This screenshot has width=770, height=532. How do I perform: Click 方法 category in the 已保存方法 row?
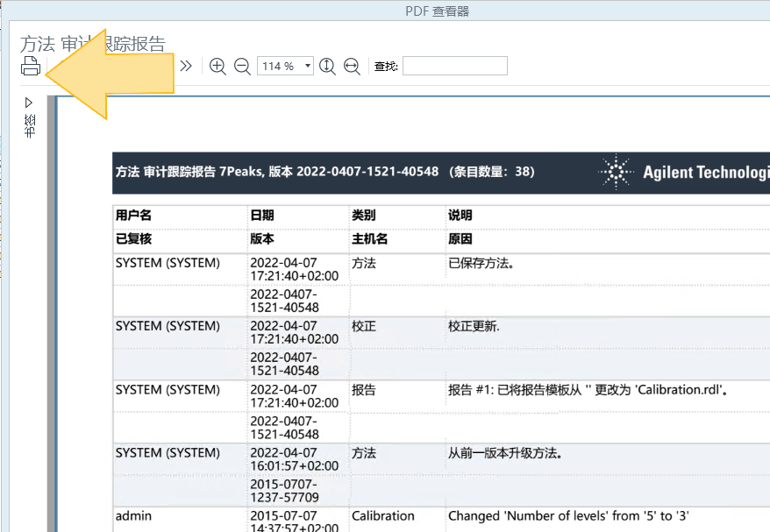pos(364,263)
